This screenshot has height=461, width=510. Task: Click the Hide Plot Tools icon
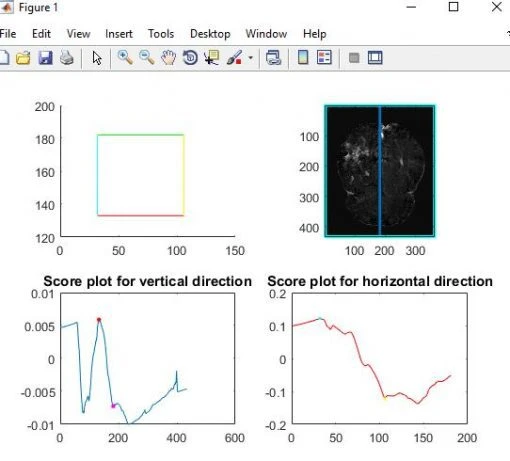(354, 58)
